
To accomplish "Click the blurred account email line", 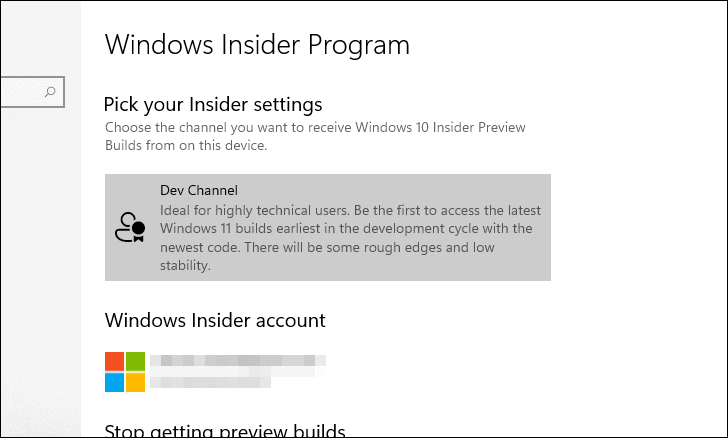I will pyautogui.click(x=237, y=372).
